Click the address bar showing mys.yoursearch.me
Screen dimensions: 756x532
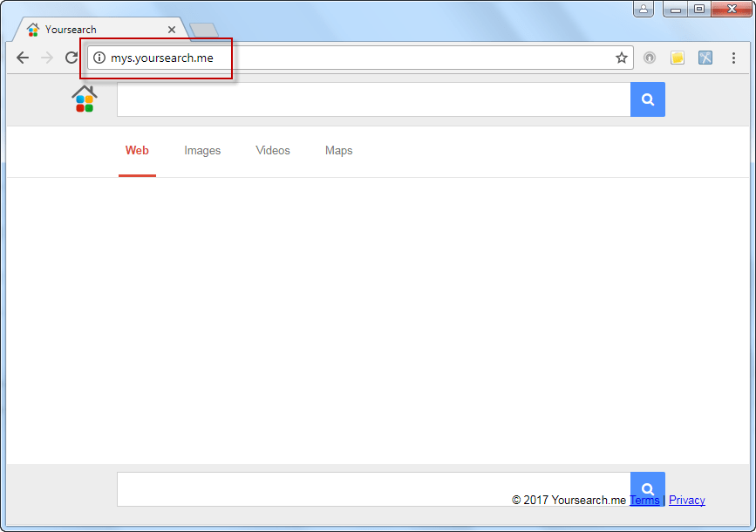359,58
